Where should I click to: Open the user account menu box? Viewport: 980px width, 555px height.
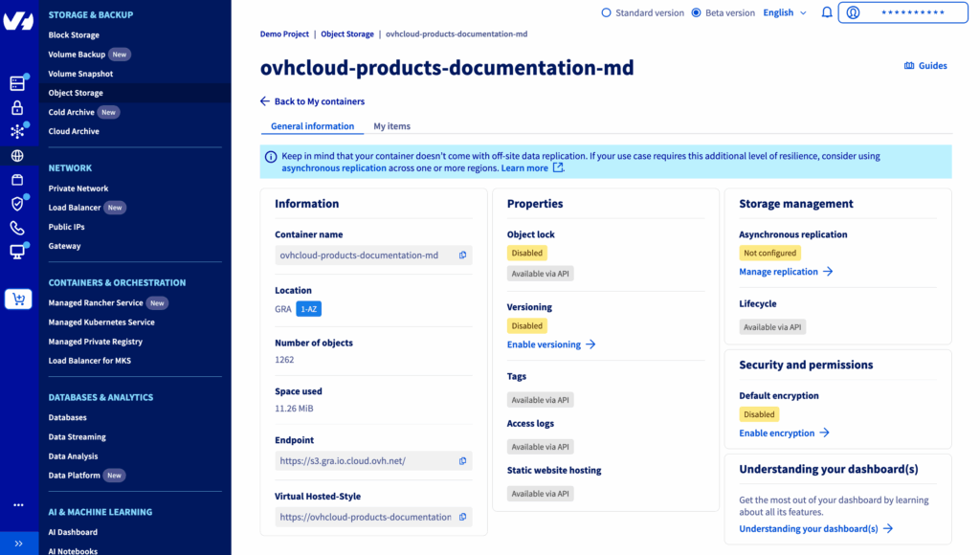coord(903,13)
